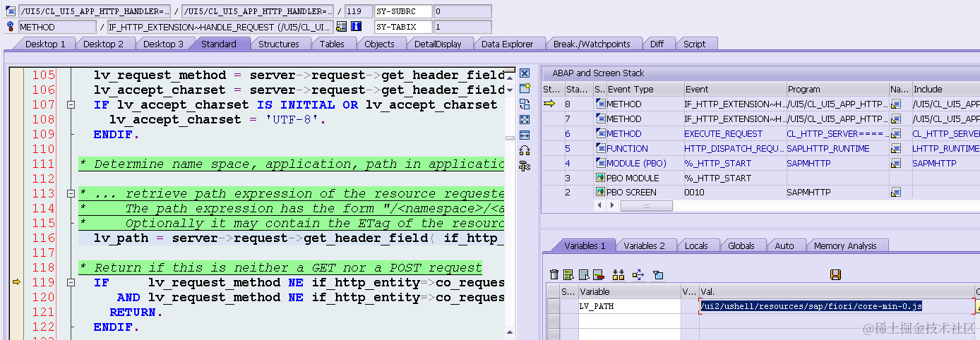The width and height of the screenshot is (980, 340).
Task: Select the EXECUTE_REQUEST event text in the stack
Action: pyautogui.click(x=724, y=134)
